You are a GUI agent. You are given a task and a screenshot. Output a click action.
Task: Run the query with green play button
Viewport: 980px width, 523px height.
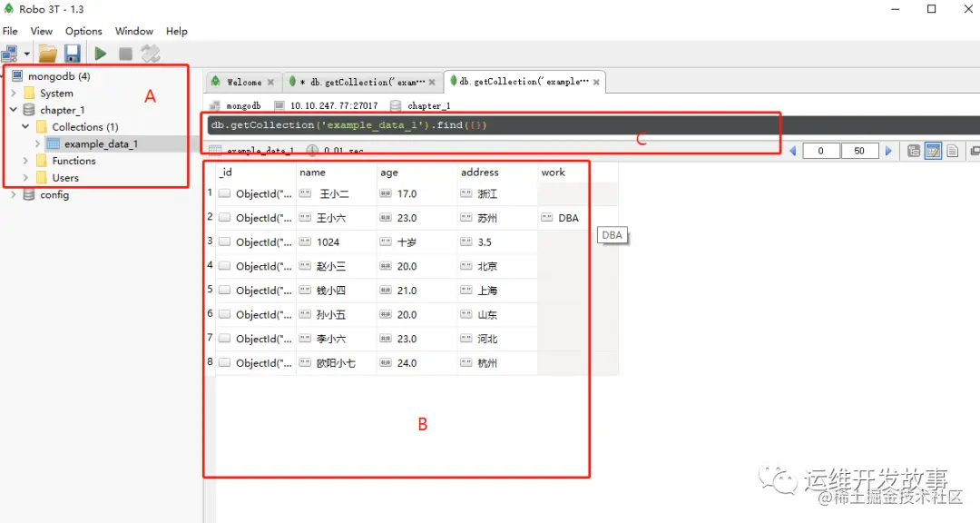tap(101, 54)
